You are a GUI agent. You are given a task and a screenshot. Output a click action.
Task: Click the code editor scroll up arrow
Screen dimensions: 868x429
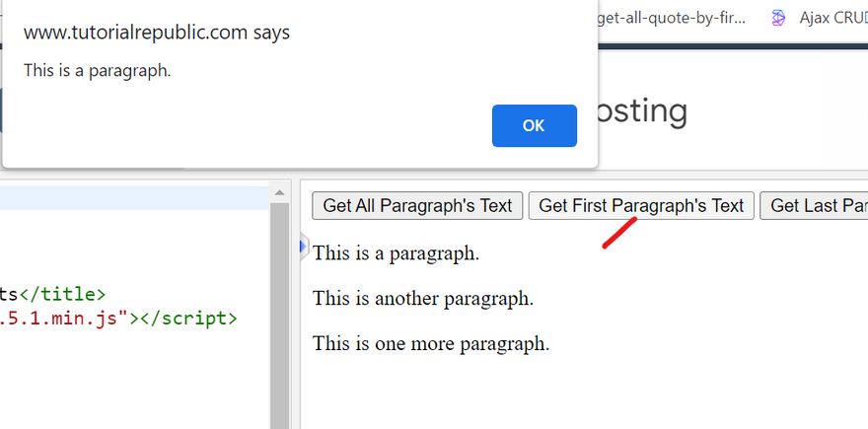pyautogui.click(x=280, y=192)
